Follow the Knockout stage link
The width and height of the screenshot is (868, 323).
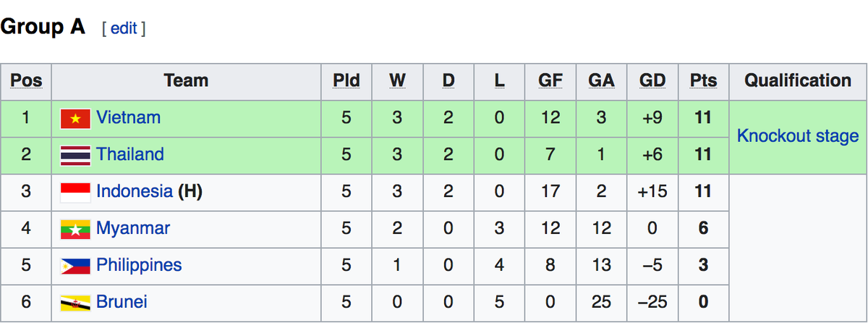797,136
